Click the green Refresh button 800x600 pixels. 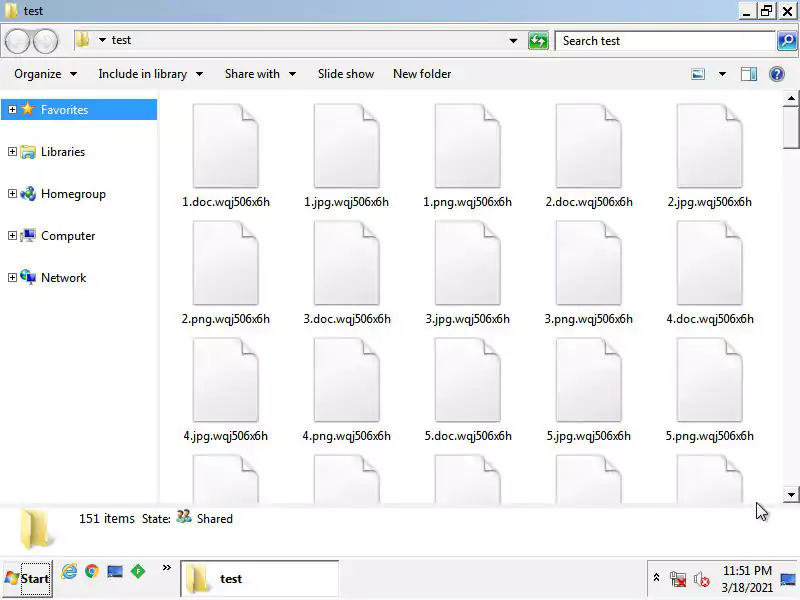(538, 40)
